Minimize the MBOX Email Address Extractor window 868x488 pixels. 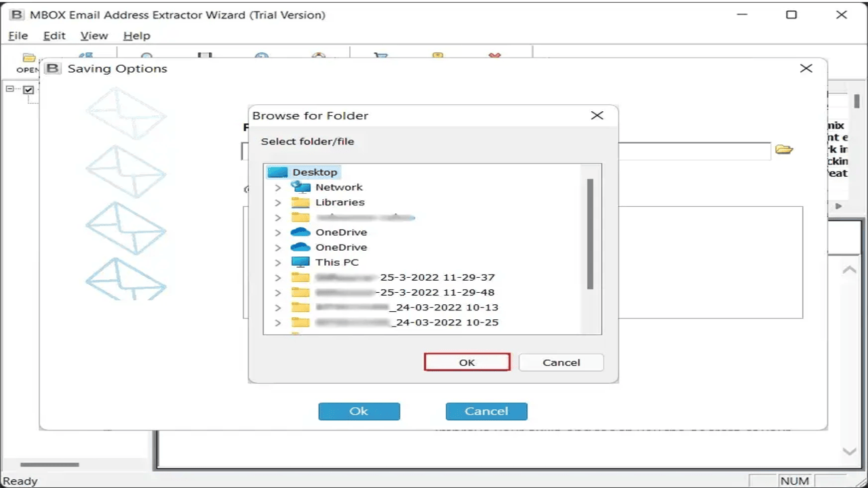pyautogui.click(x=741, y=14)
